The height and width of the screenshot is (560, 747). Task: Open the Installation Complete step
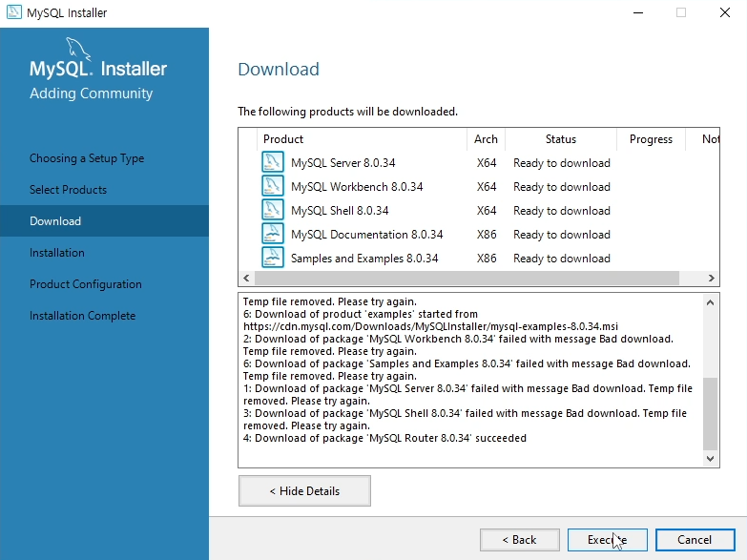(x=82, y=316)
